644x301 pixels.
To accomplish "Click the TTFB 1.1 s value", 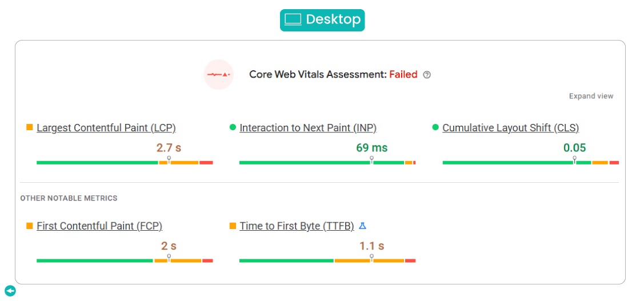I will pyautogui.click(x=371, y=246).
